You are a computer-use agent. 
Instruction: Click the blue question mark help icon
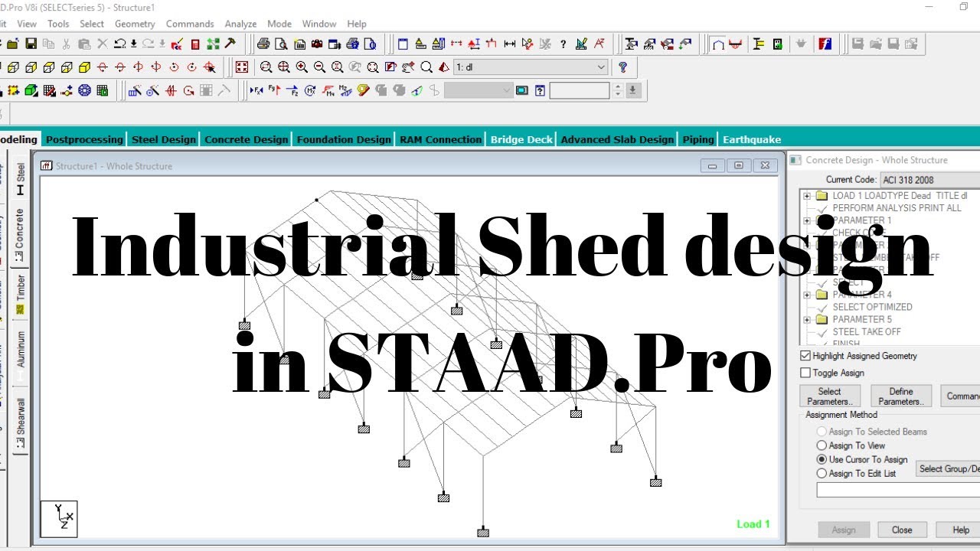[x=622, y=67]
